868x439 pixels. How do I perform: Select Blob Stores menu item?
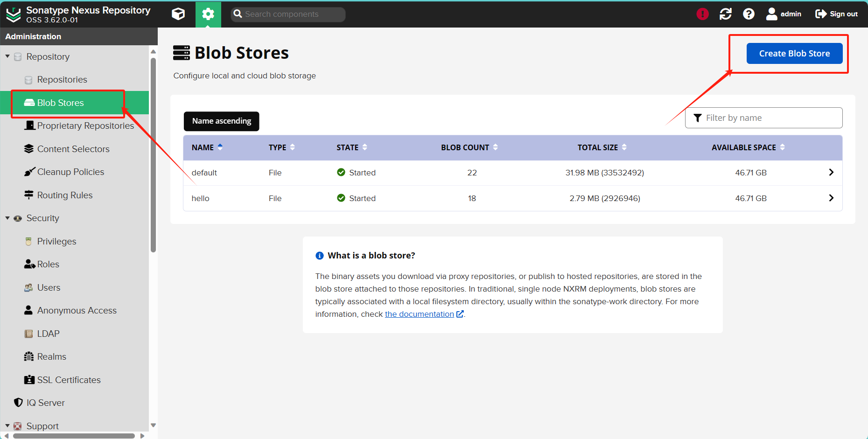(75, 103)
